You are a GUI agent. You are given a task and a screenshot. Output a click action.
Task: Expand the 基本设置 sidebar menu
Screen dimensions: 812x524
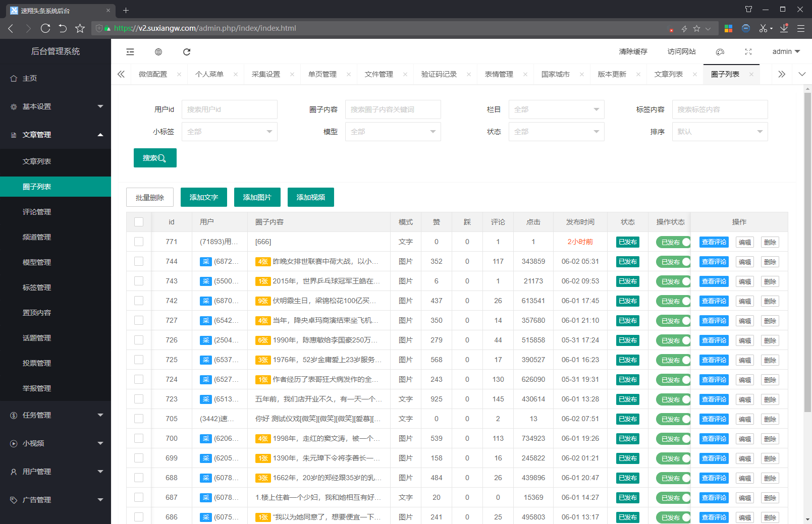tap(56, 106)
